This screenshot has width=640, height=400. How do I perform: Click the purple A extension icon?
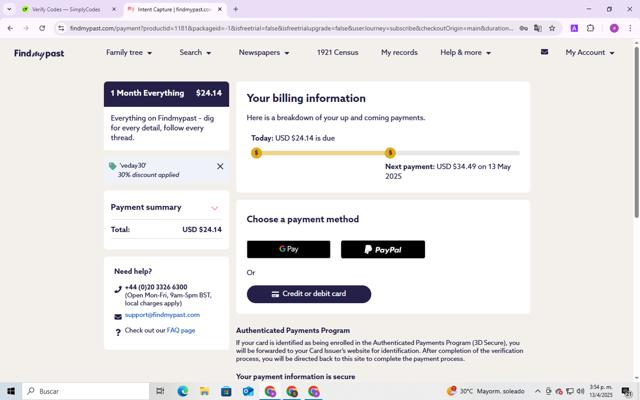(574, 28)
